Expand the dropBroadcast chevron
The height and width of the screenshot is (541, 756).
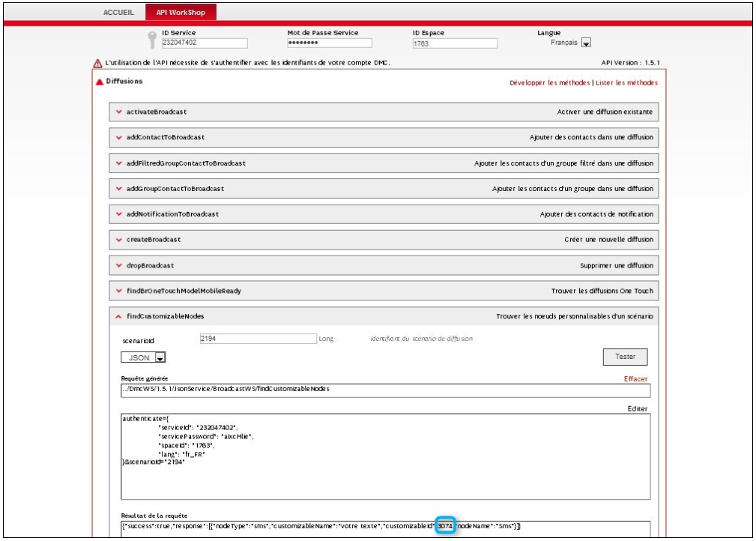[118, 266]
